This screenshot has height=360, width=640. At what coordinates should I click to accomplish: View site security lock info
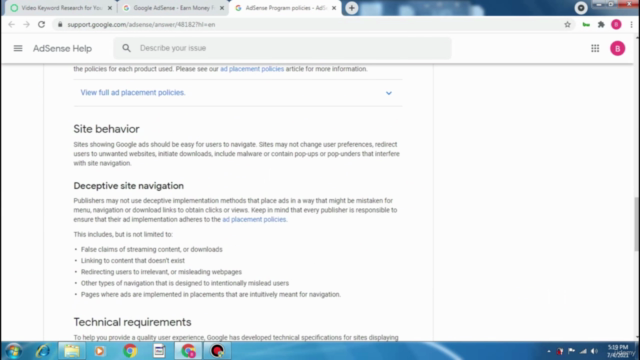60,24
